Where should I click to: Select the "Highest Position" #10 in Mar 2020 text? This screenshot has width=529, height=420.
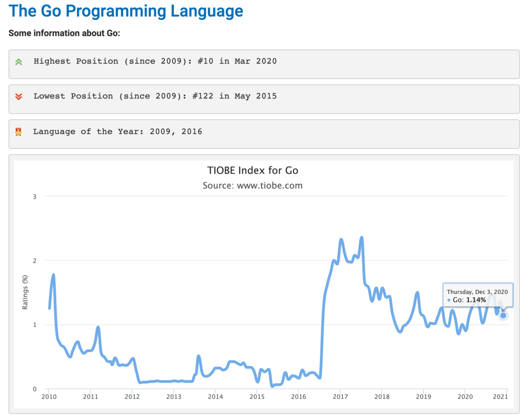click(x=155, y=61)
